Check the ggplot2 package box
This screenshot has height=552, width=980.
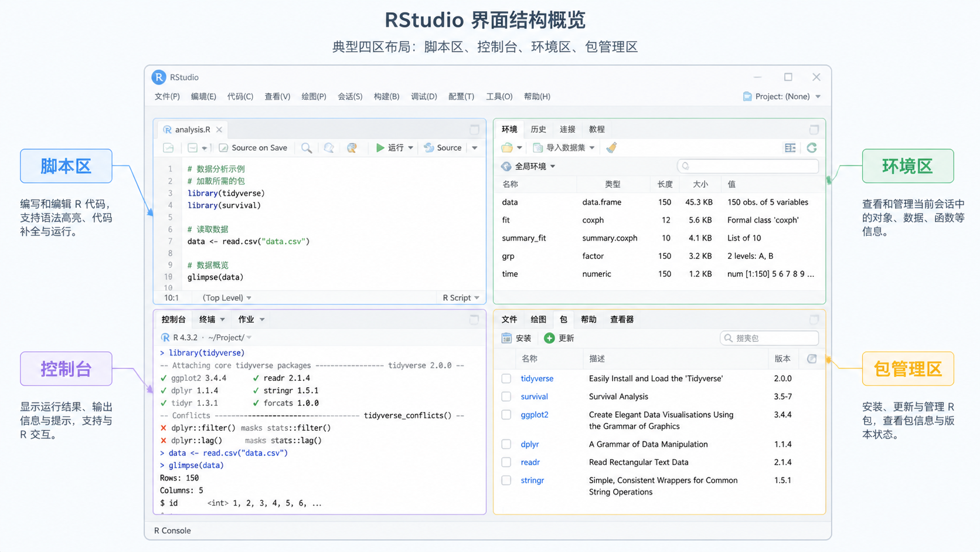[506, 415]
